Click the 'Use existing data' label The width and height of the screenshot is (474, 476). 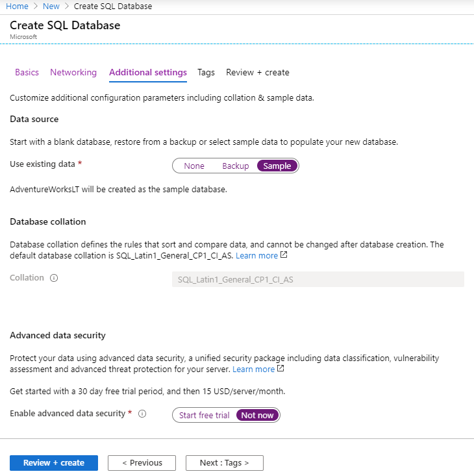tap(42, 164)
